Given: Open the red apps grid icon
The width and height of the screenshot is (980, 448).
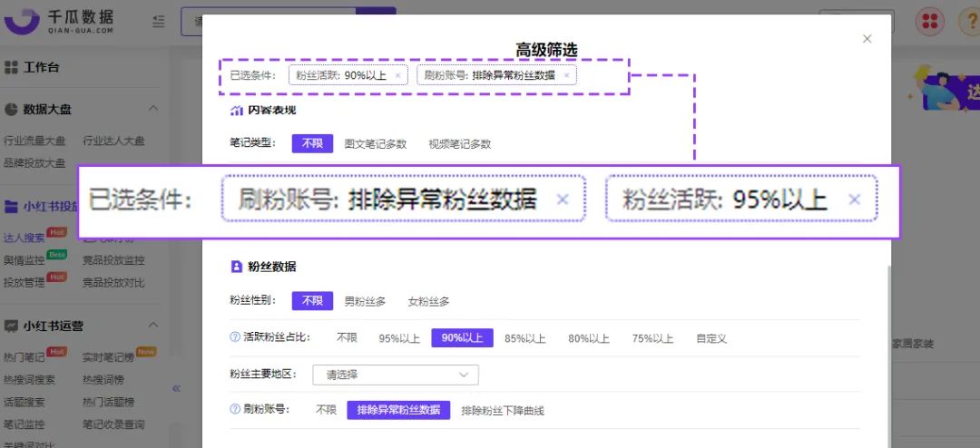Looking at the screenshot, I should pyautogui.click(x=930, y=22).
